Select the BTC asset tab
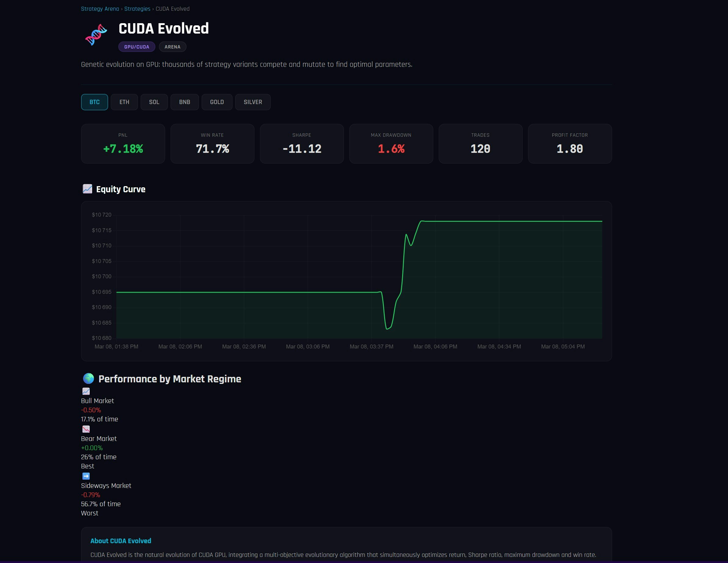728x563 pixels. [x=94, y=102]
